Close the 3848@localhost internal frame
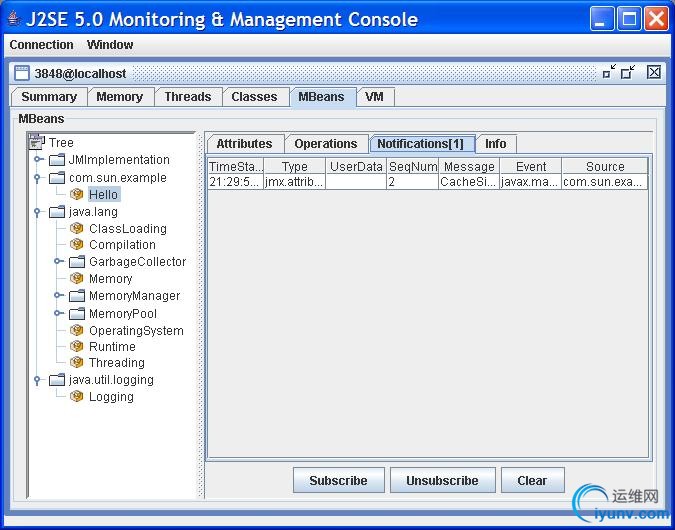Viewport: 675px width, 530px height. (x=654, y=72)
